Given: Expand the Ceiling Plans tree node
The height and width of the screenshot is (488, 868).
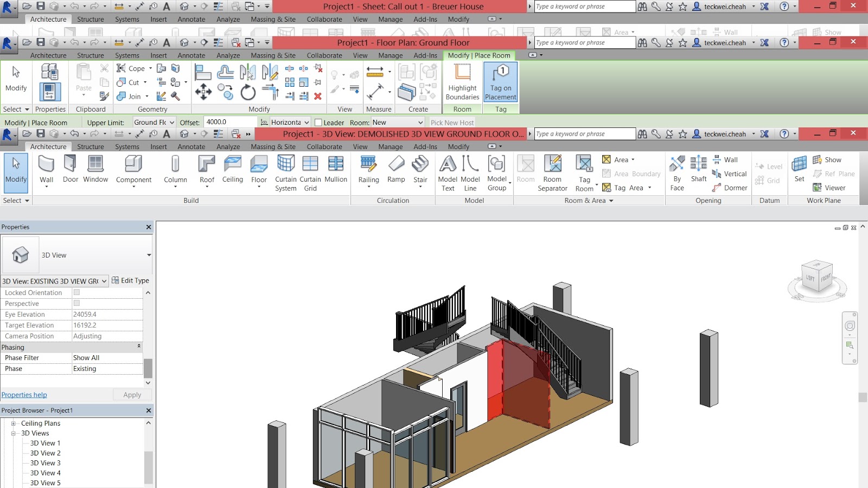Looking at the screenshot, I should [14, 423].
